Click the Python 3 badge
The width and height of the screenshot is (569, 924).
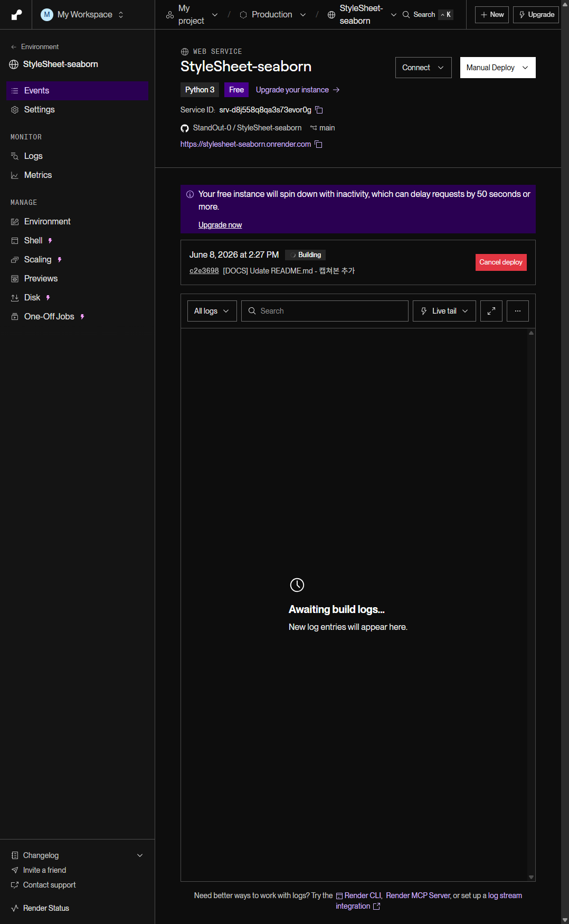(200, 90)
